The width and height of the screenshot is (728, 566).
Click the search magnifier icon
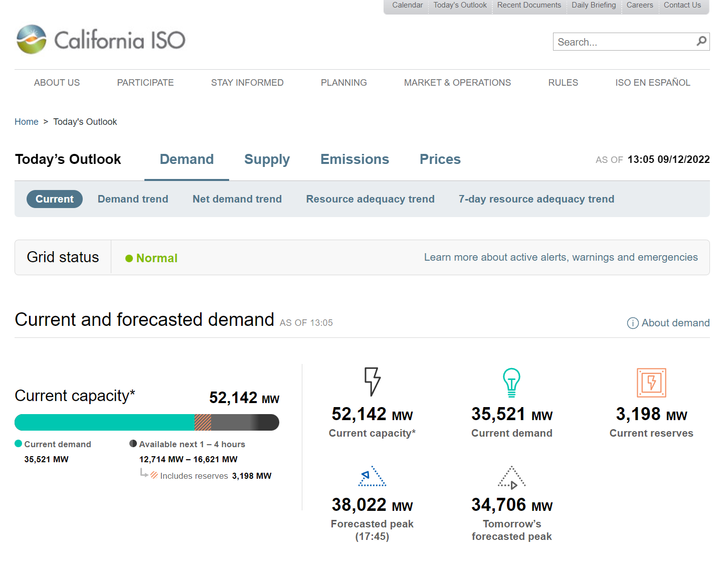coord(701,41)
